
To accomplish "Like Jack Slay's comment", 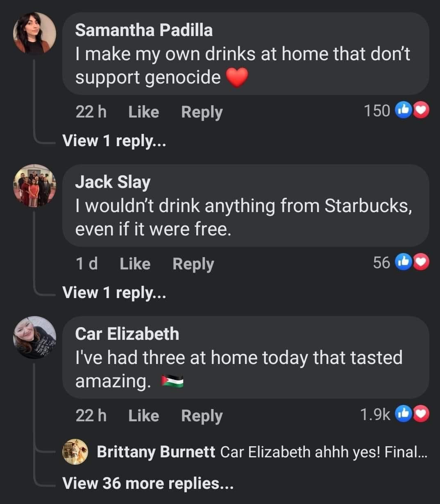I will coord(135,264).
